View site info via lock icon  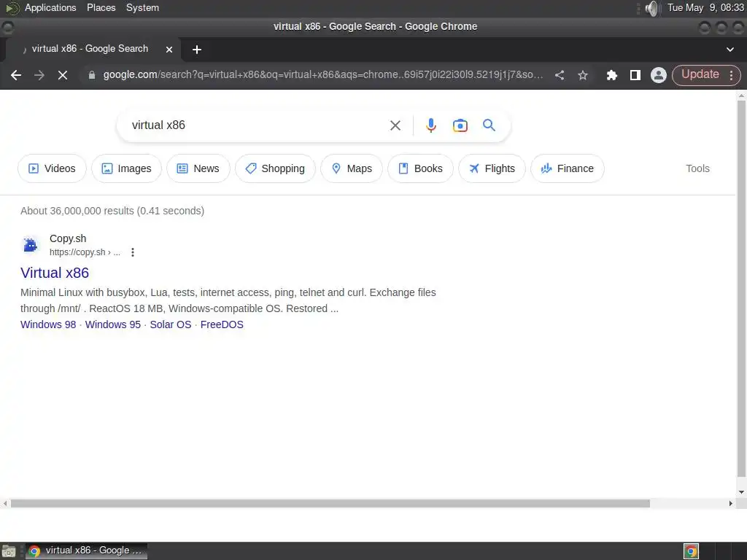click(92, 75)
